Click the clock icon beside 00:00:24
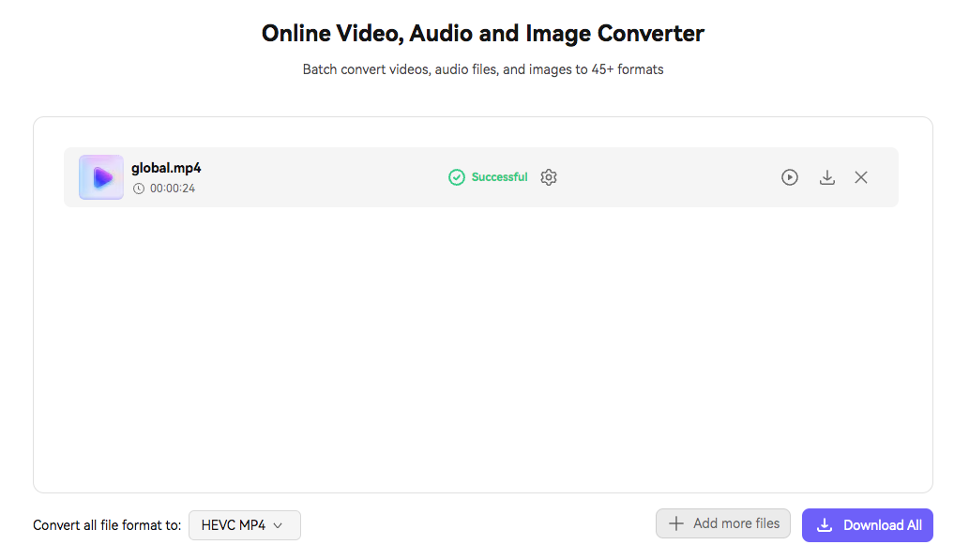This screenshot has width=954, height=560. coord(139,189)
